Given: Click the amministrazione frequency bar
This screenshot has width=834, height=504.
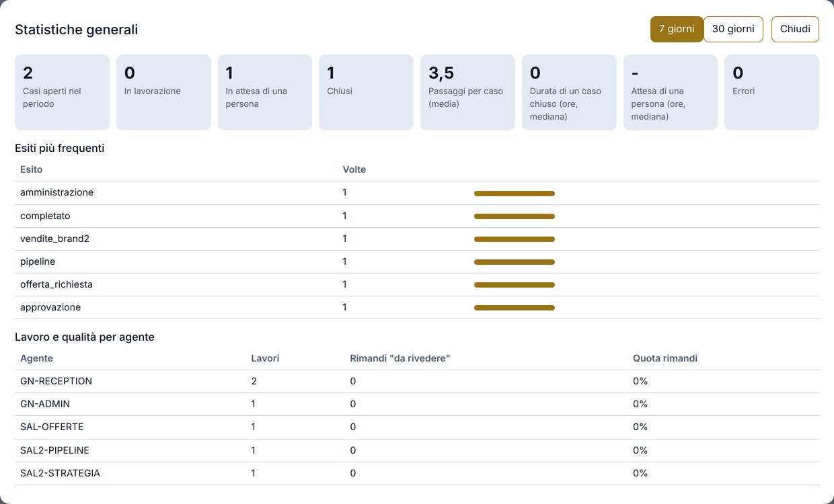Looking at the screenshot, I should [x=515, y=194].
